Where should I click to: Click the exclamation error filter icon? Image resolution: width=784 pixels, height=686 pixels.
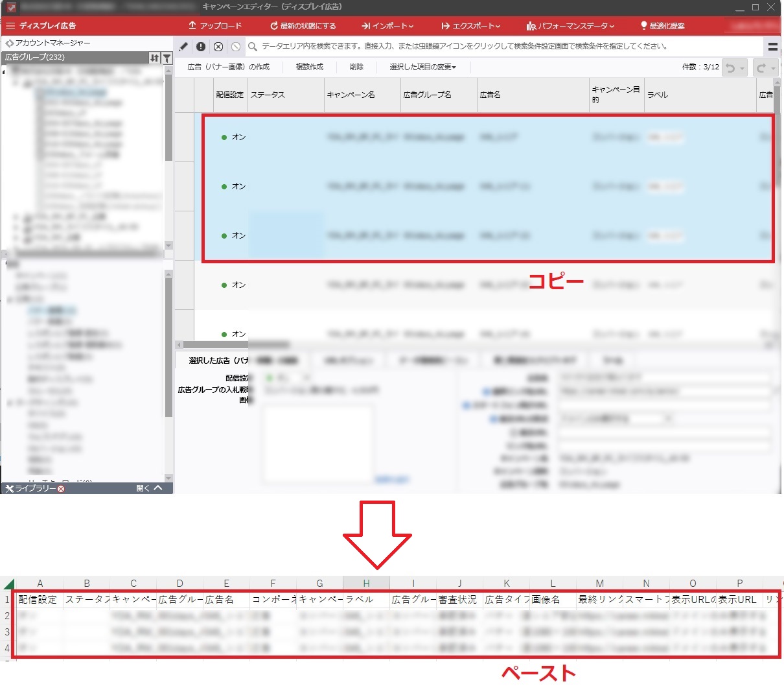[x=201, y=47]
